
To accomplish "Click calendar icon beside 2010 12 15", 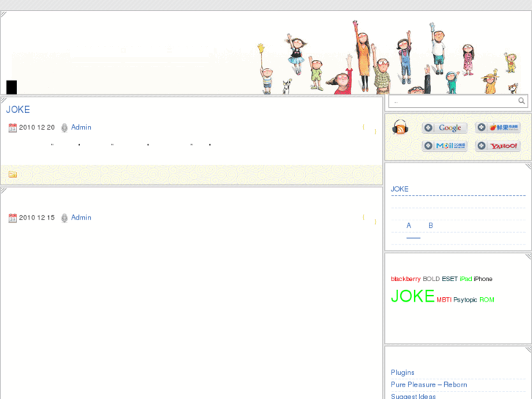I will 12,218.
